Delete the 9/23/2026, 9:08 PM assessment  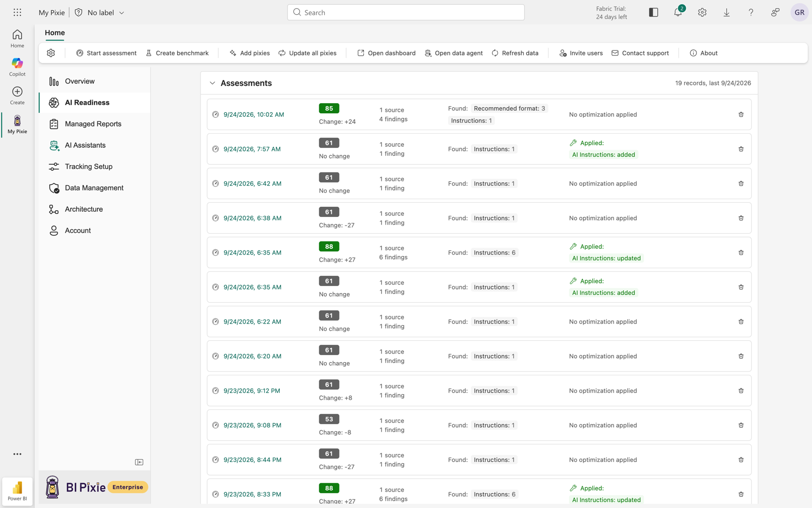point(741,425)
